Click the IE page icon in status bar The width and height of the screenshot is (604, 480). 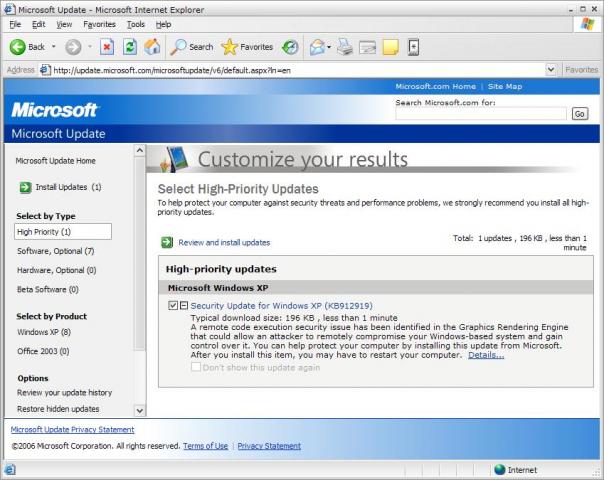[x=10, y=470]
